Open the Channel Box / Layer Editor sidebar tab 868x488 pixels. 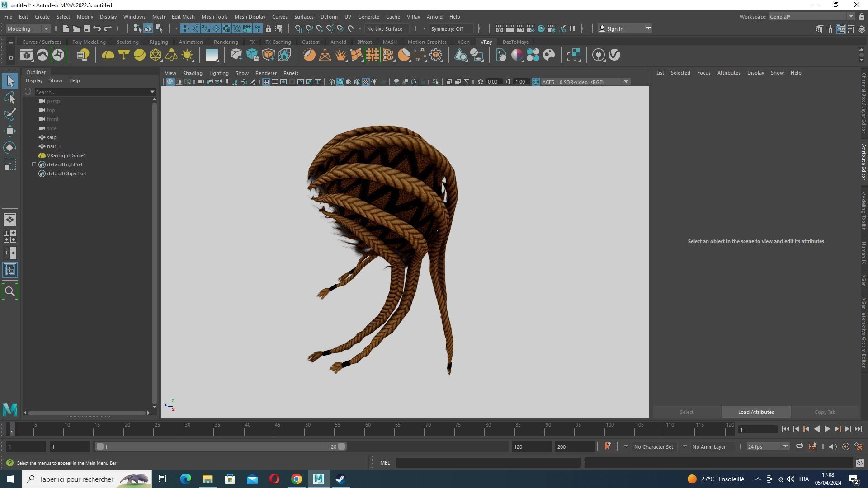coord(863,103)
